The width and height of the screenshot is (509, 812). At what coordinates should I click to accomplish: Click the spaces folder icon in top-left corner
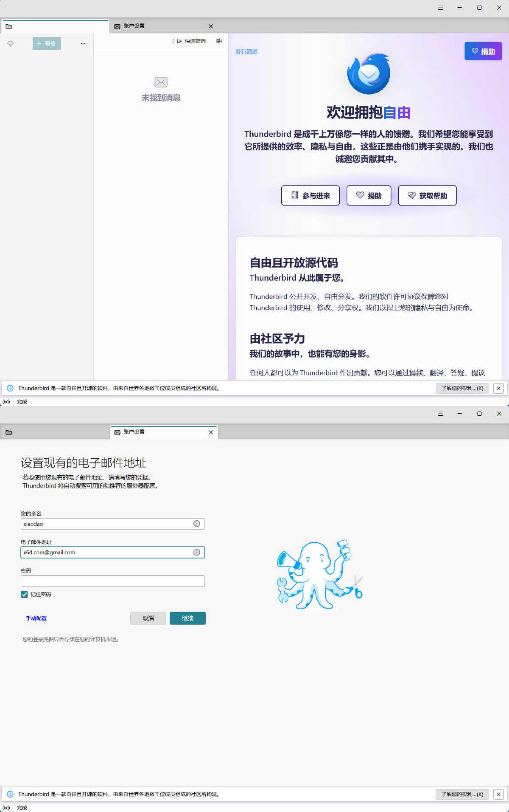click(x=9, y=26)
